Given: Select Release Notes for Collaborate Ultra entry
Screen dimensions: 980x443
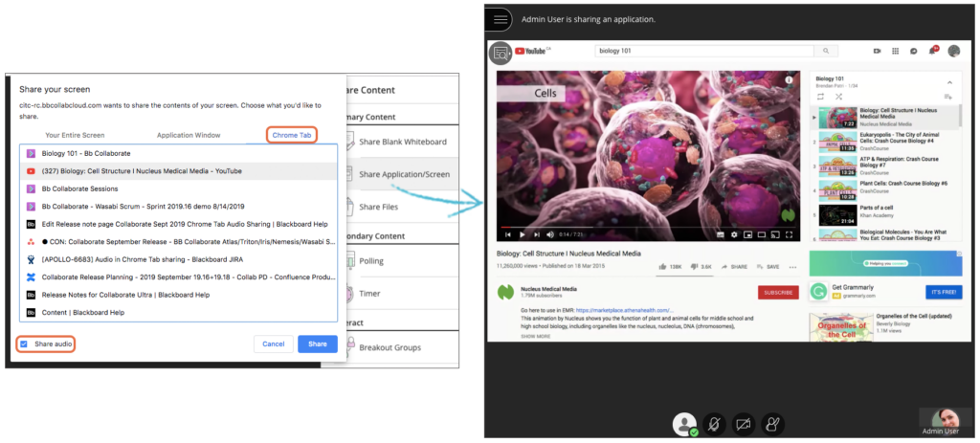Looking at the screenshot, I should 179,295.
